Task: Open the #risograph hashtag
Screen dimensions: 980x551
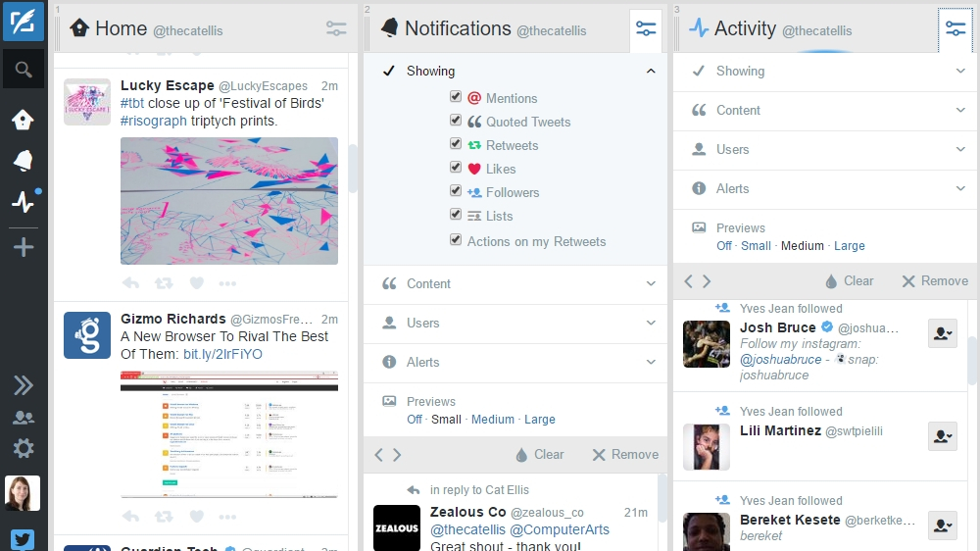Action: [154, 121]
